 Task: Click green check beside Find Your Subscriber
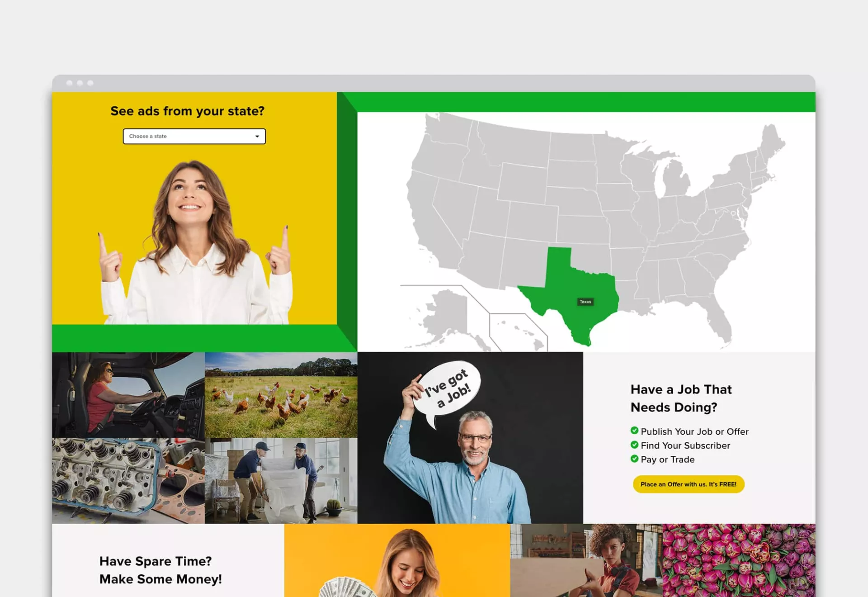(634, 445)
